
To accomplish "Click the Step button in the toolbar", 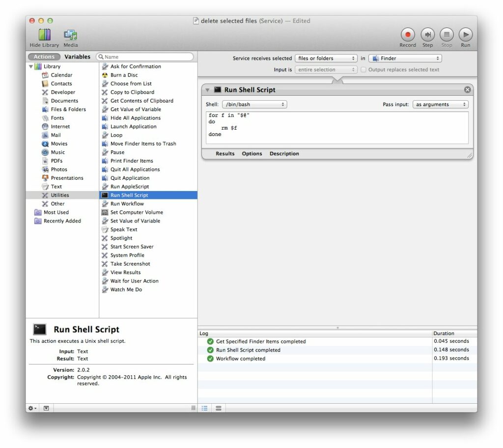I will (x=427, y=35).
